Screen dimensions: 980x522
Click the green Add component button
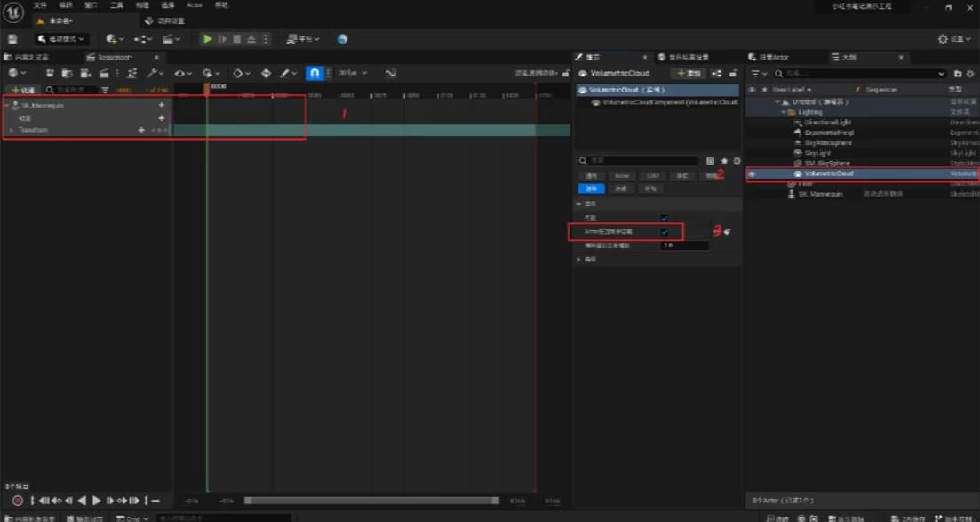[x=689, y=73]
